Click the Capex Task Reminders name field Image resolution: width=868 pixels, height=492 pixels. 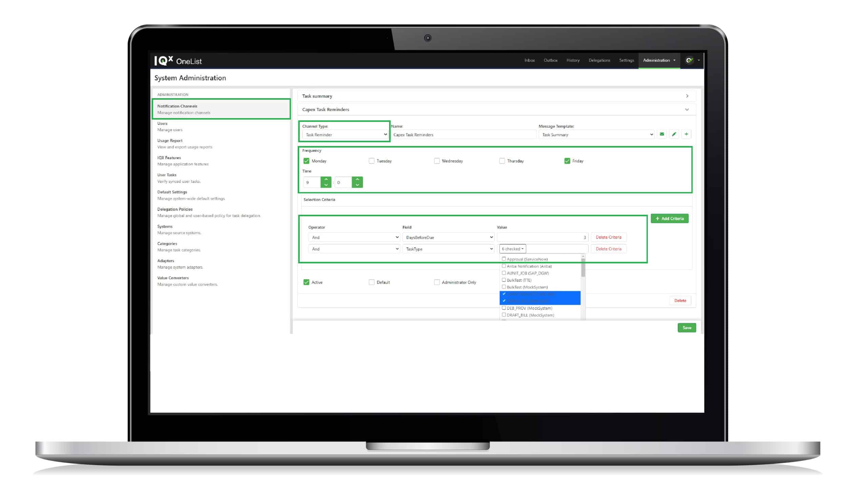pos(464,134)
